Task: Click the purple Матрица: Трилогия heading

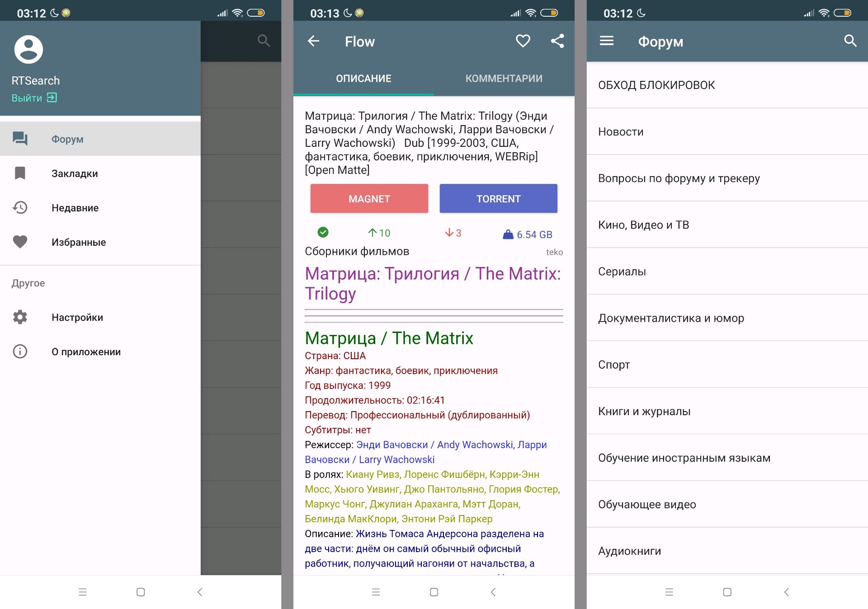Action: pyautogui.click(x=433, y=283)
